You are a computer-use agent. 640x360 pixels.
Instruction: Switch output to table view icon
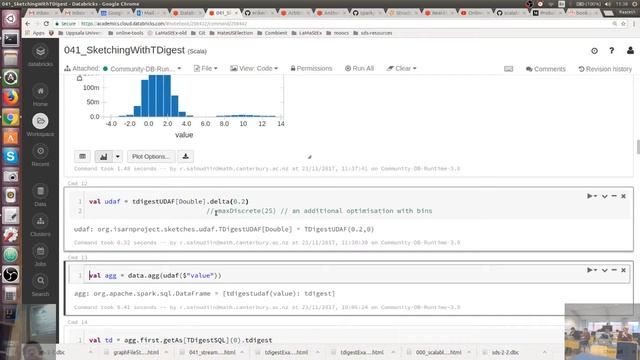pos(82,156)
